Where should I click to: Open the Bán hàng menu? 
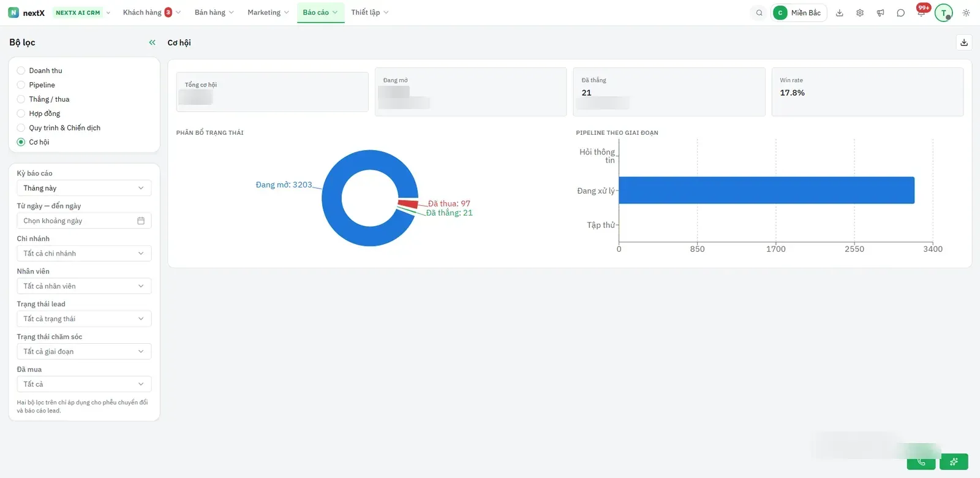tap(214, 13)
